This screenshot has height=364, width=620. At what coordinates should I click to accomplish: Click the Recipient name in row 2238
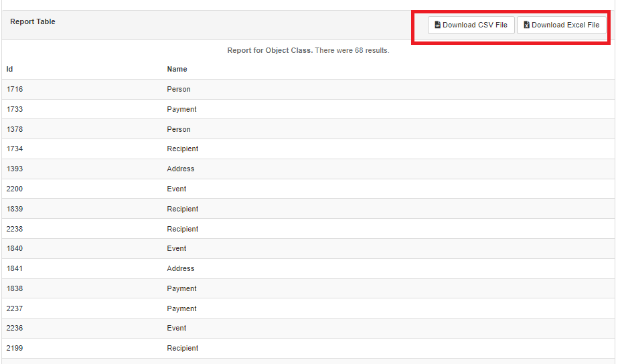(182, 229)
